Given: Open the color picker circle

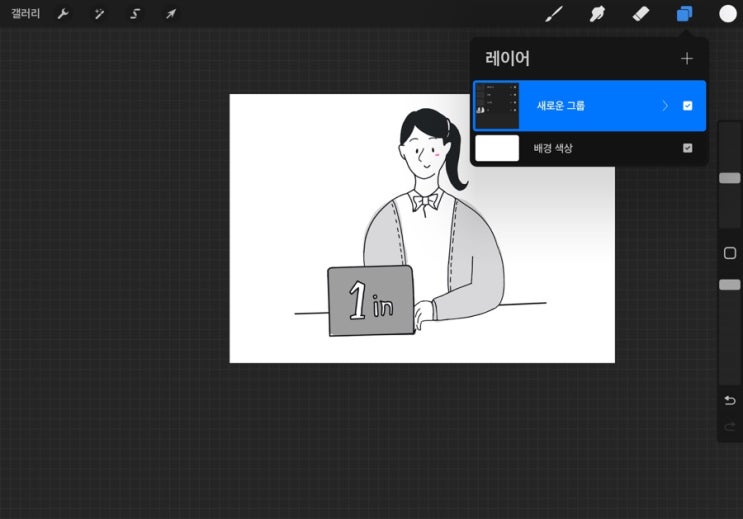Looking at the screenshot, I should click(x=727, y=14).
